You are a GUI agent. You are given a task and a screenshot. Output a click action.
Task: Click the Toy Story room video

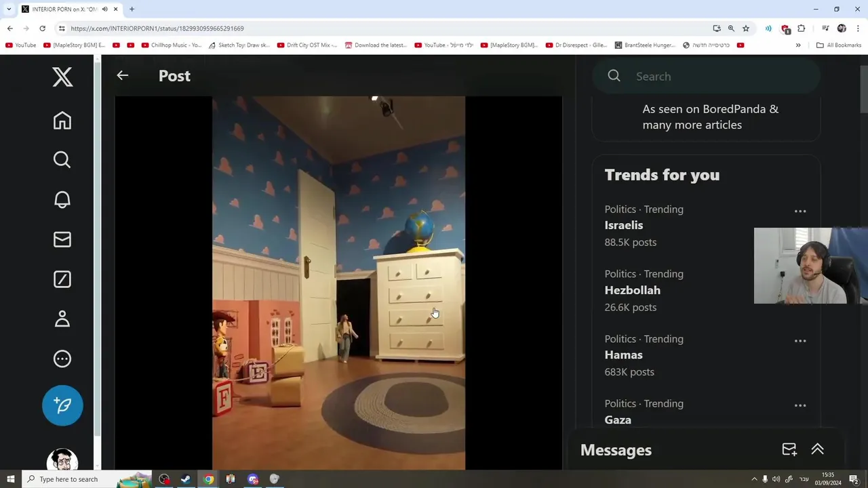(338, 283)
